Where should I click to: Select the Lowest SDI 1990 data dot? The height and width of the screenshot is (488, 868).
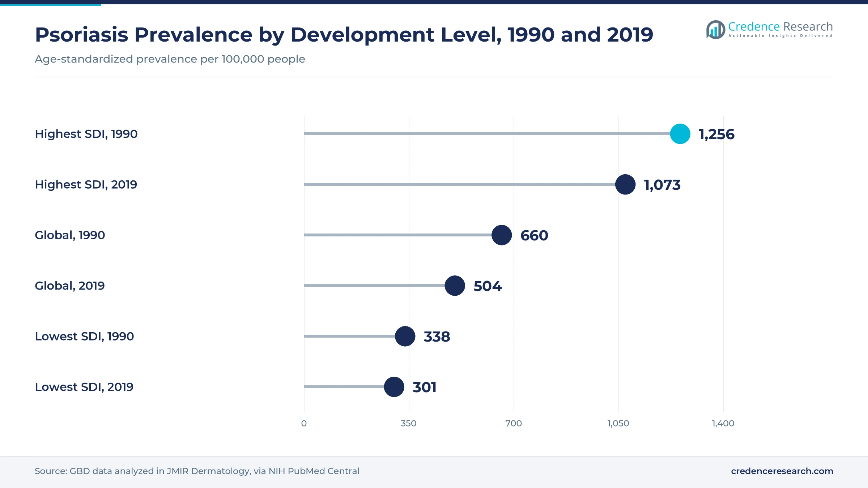point(405,336)
